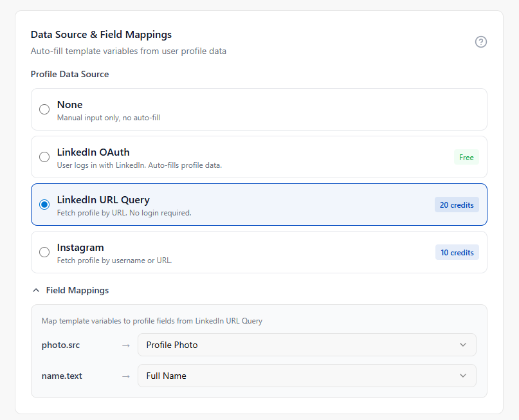Click the 10 credits badge on Instagram

(x=457, y=252)
